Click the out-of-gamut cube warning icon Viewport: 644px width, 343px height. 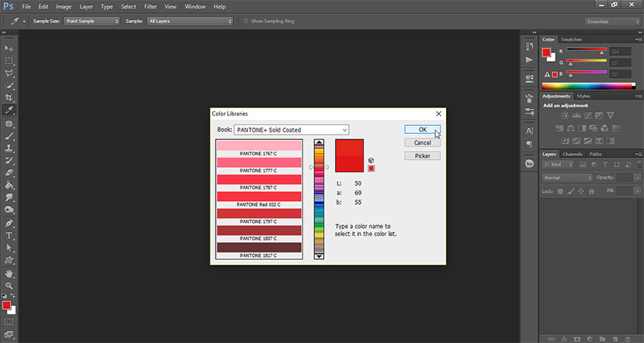[x=372, y=160]
